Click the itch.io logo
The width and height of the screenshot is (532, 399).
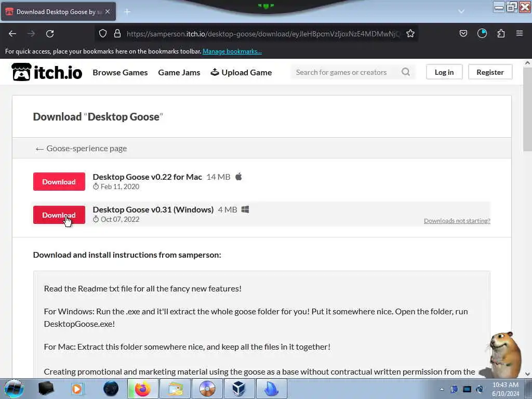(47, 72)
